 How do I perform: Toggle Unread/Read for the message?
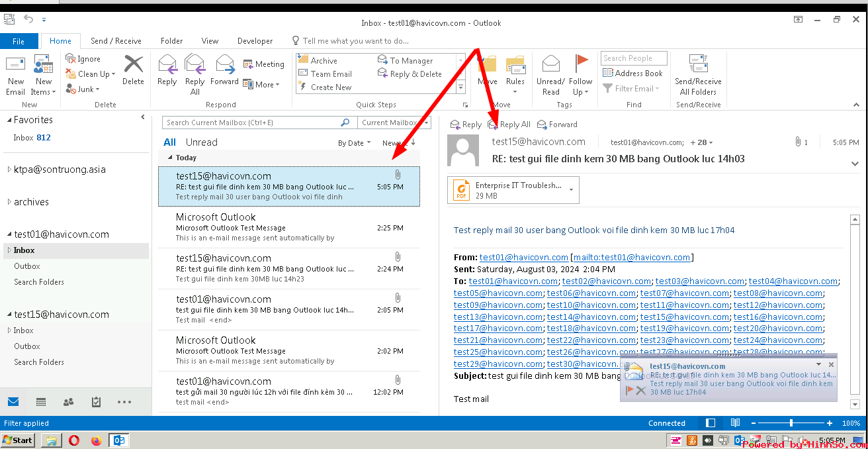click(x=550, y=75)
